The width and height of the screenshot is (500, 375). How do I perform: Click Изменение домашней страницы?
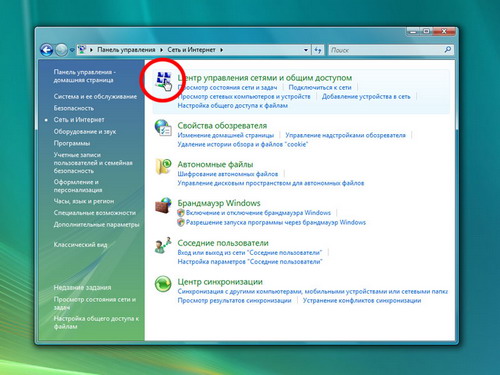[226, 135]
